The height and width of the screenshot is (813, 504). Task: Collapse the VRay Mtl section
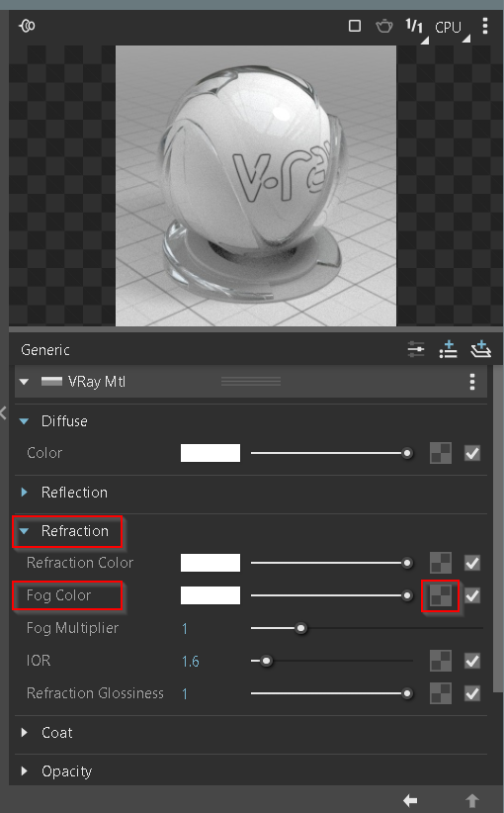[x=24, y=382]
